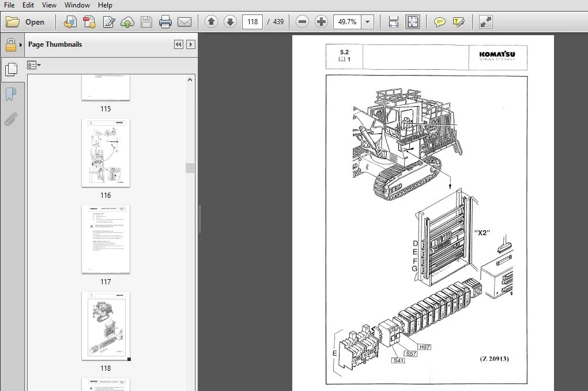This screenshot has height=391, width=588.
Task: Click the S57 label in diagram
Action: tap(410, 354)
